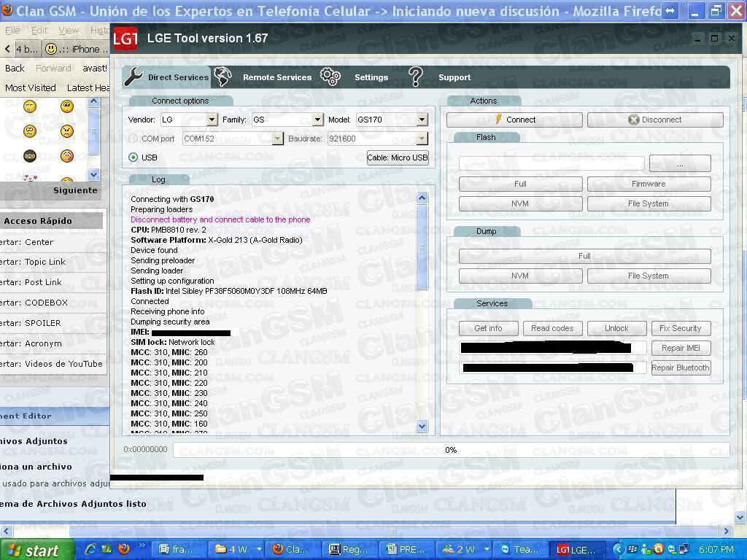Click the Dump File System button

(x=649, y=276)
